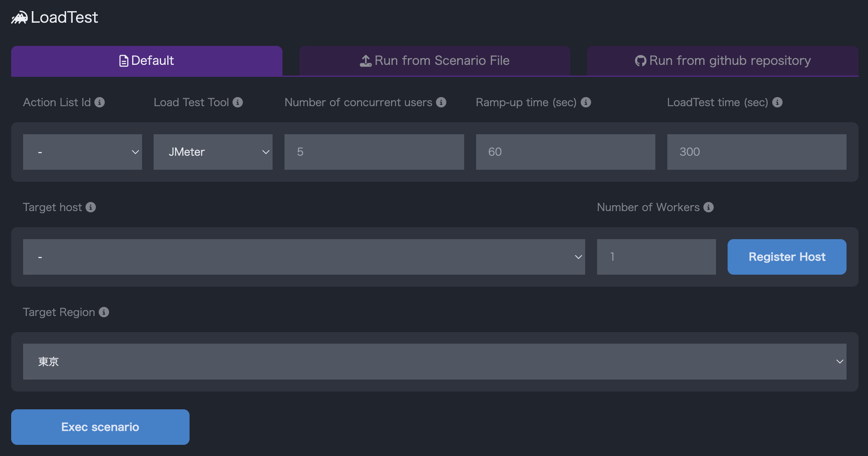
Task: Click info icon beside LoadTest time label
Action: coord(777,102)
